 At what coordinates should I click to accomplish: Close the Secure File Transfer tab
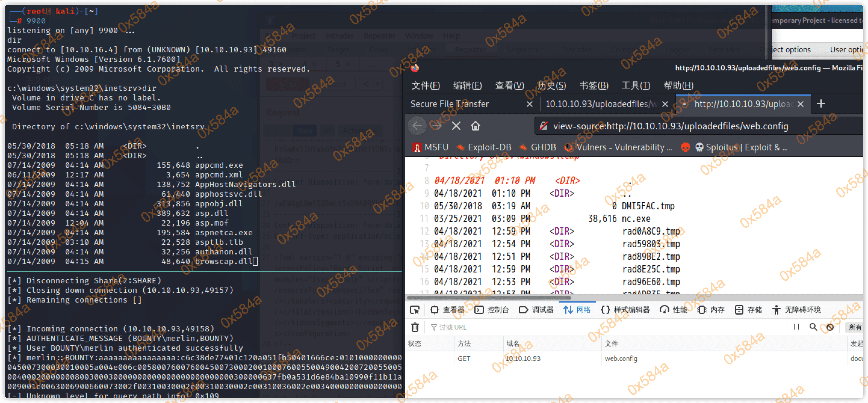(x=529, y=104)
